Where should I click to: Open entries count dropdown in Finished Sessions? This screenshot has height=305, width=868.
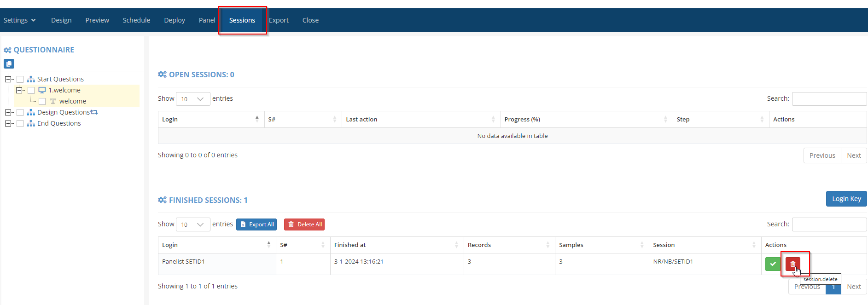[193, 224]
